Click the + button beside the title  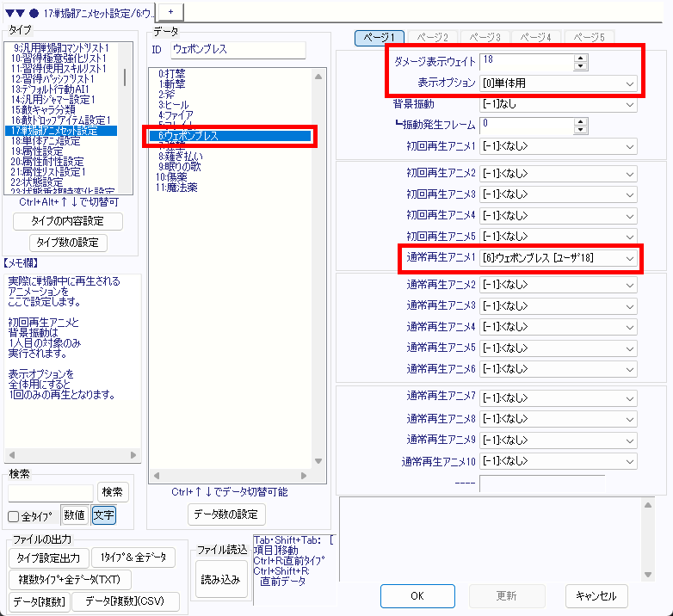coord(170,9)
